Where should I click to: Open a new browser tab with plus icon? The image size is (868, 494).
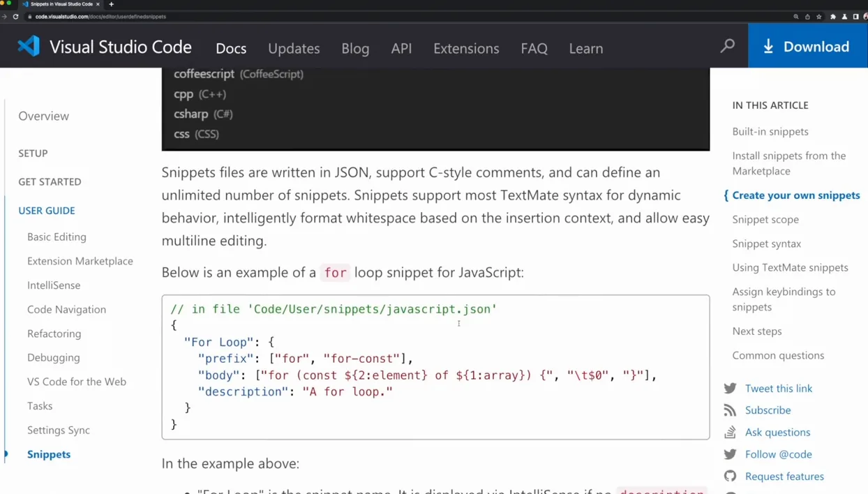click(x=111, y=4)
